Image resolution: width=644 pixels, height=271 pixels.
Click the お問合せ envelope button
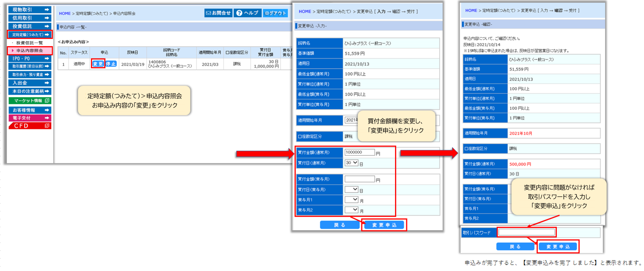click(x=218, y=13)
